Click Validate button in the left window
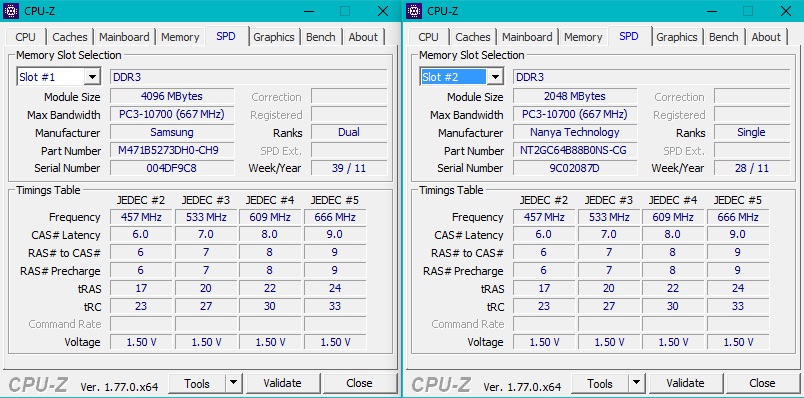Image resolution: width=804 pixels, height=398 pixels. click(283, 383)
